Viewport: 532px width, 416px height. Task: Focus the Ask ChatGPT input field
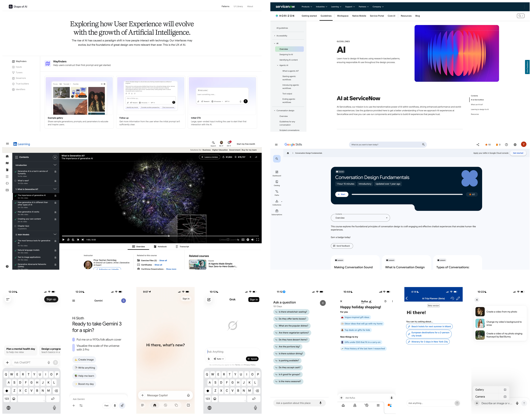click(x=30, y=362)
